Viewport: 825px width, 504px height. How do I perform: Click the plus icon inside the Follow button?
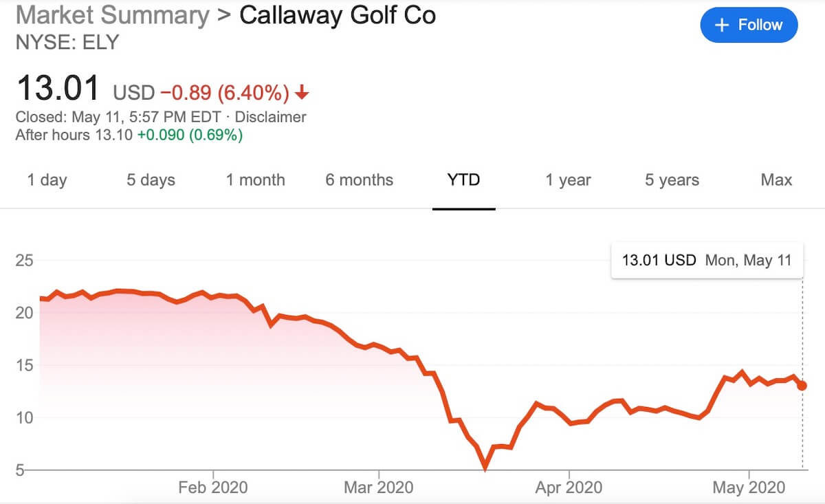(x=721, y=25)
